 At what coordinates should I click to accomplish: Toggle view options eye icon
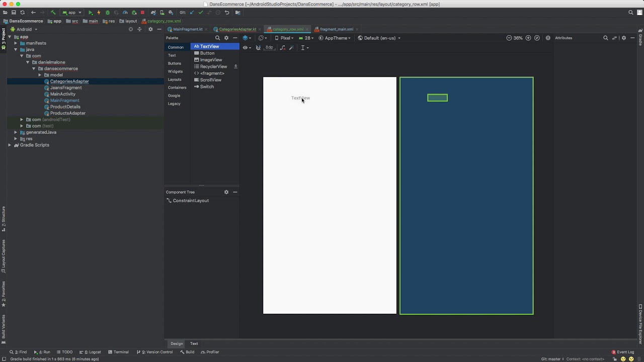(247, 48)
